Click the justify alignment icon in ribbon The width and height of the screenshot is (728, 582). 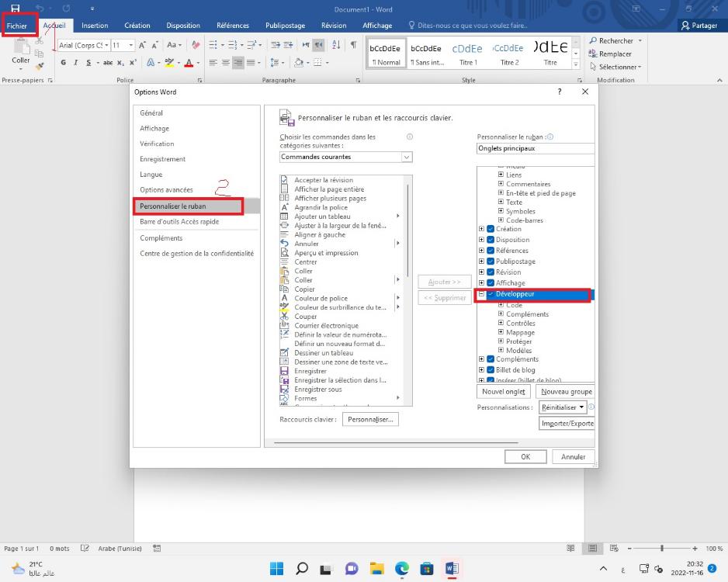(x=251, y=62)
